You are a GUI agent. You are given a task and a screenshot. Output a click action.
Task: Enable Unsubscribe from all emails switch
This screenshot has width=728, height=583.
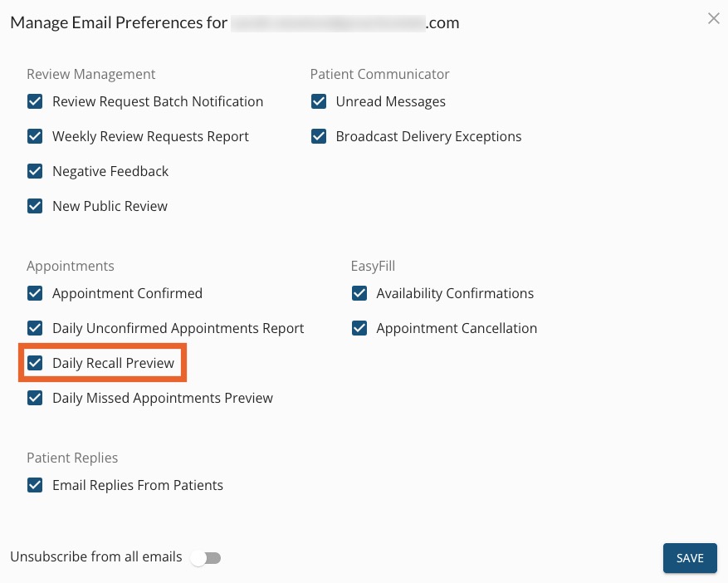tap(206, 557)
